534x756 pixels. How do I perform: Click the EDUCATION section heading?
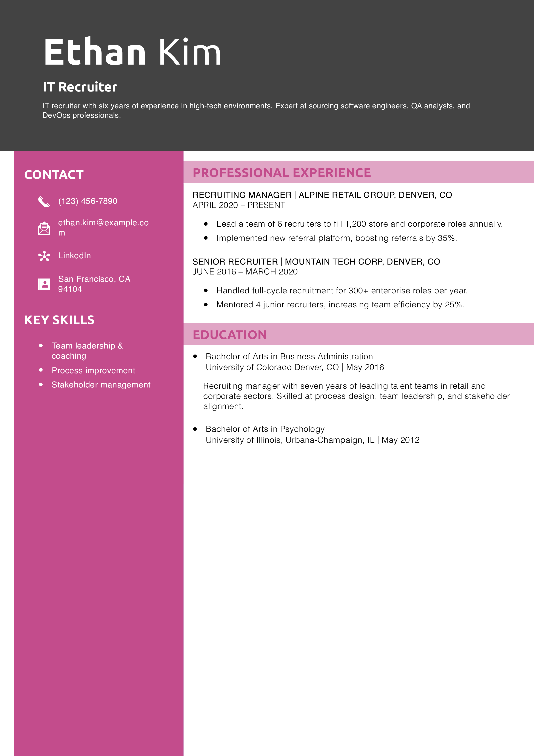pos(230,335)
